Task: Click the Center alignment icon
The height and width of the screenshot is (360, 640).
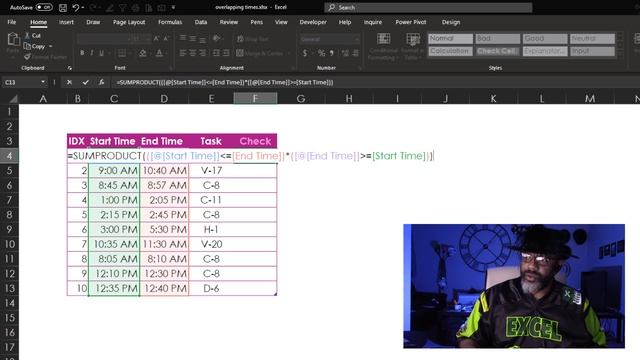Action: (x=193, y=53)
